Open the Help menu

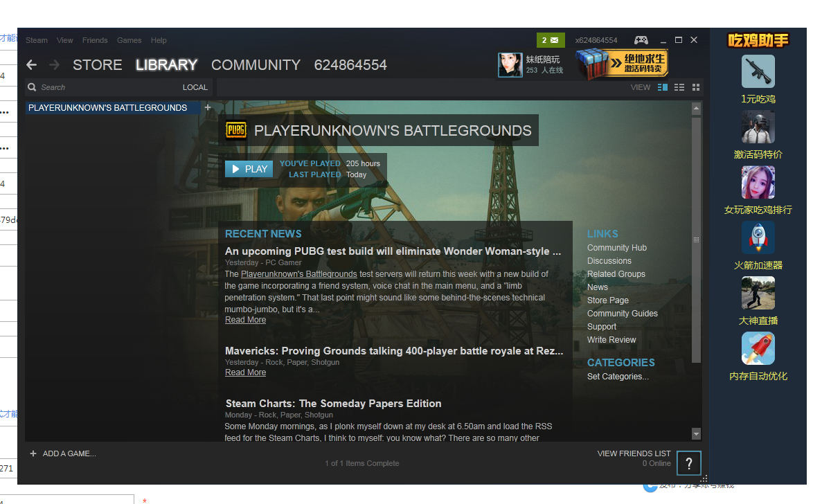pos(159,40)
